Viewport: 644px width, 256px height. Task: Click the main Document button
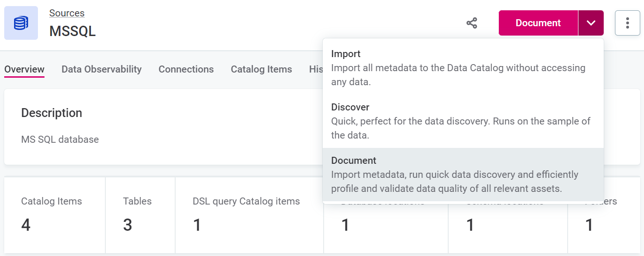coord(538,23)
